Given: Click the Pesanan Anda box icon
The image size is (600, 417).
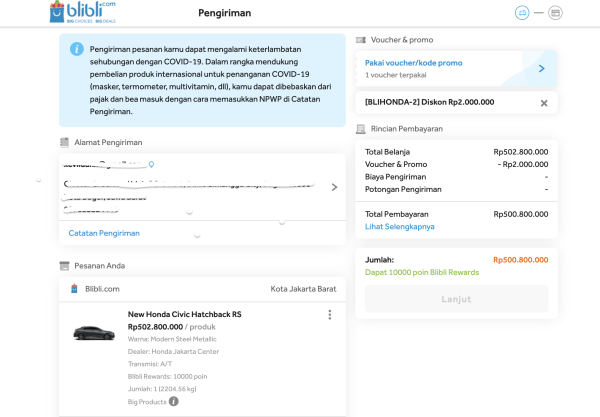Looking at the screenshot, I should click(x=64, y=266).
